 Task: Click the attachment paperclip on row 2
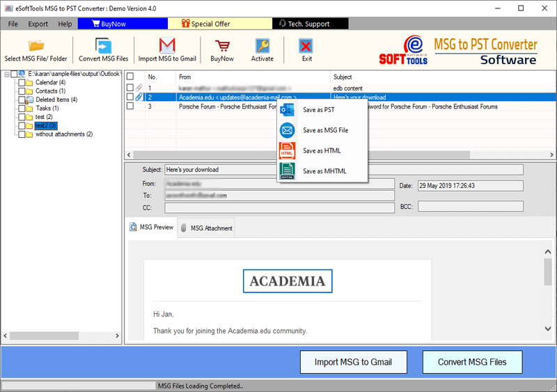(139, 97)
